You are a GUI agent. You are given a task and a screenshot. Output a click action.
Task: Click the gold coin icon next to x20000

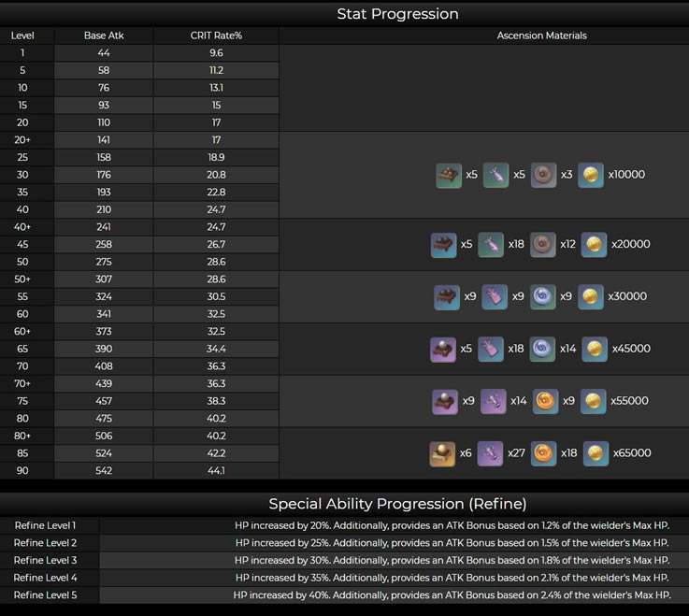pyautogui.click(x=593, y=245)
